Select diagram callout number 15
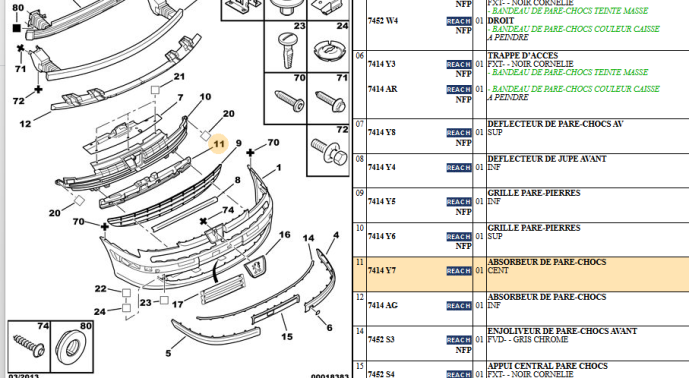689x378 pixels. [x=287, y=337]
